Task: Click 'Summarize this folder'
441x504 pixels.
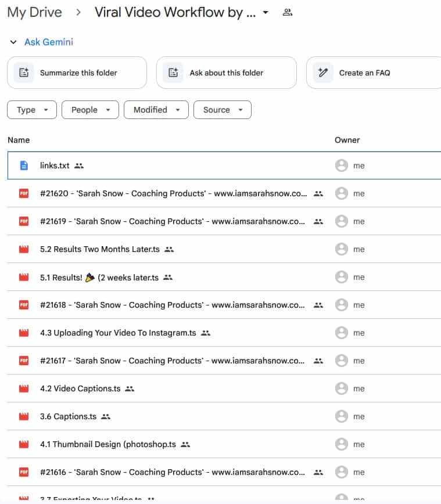Action: coord(77,72)
